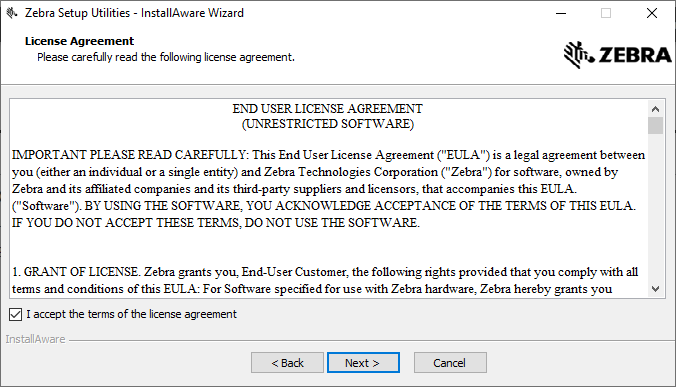Minimize the InstallAware Wizard window
Image resolution: width=676 pixels, height=387 pixels.
pos(561,13)
